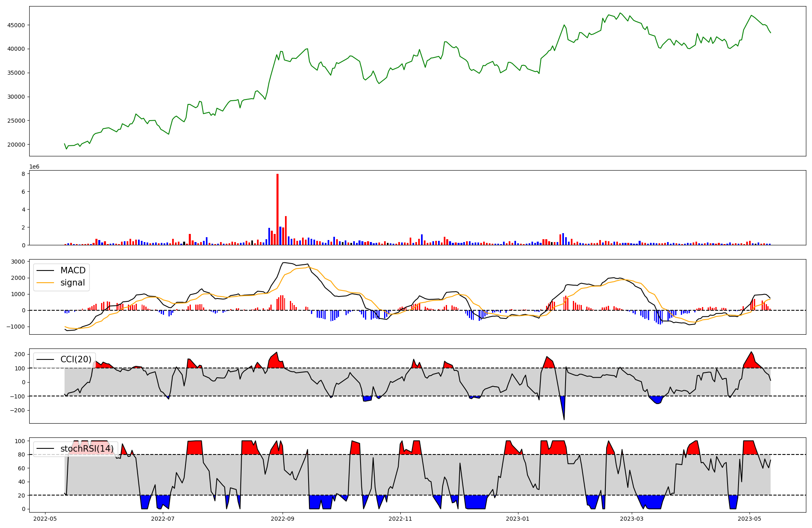Click the 2022-11 date tick label
812x528 pixels.
click(400, 519)
